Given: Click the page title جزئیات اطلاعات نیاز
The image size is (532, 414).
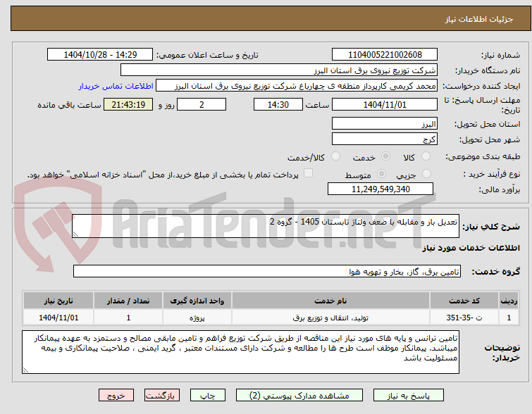Looking at the screenshot, I should pyautogui.click(x=479, y=19).
